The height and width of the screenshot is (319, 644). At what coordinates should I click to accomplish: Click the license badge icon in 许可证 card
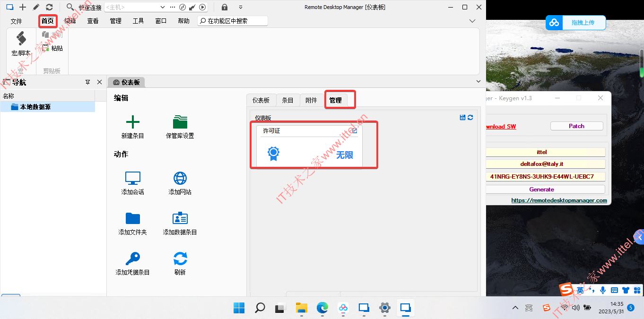tap(273, 154)
